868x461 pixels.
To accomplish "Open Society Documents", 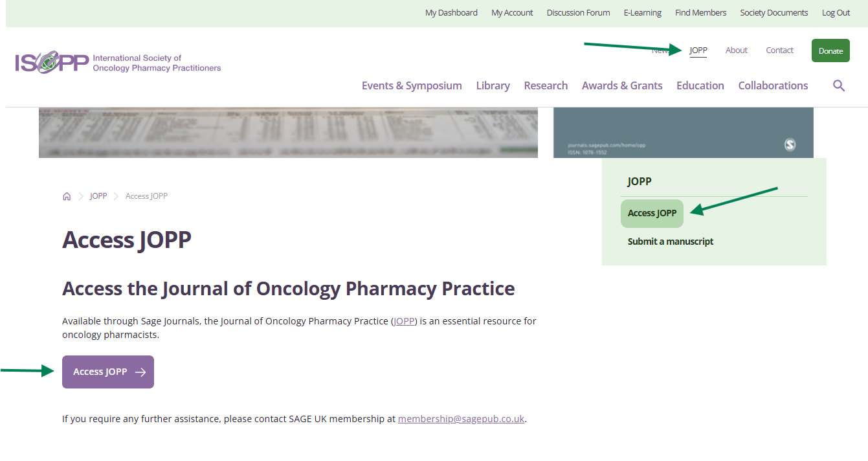I will click(x=774, y=13).
